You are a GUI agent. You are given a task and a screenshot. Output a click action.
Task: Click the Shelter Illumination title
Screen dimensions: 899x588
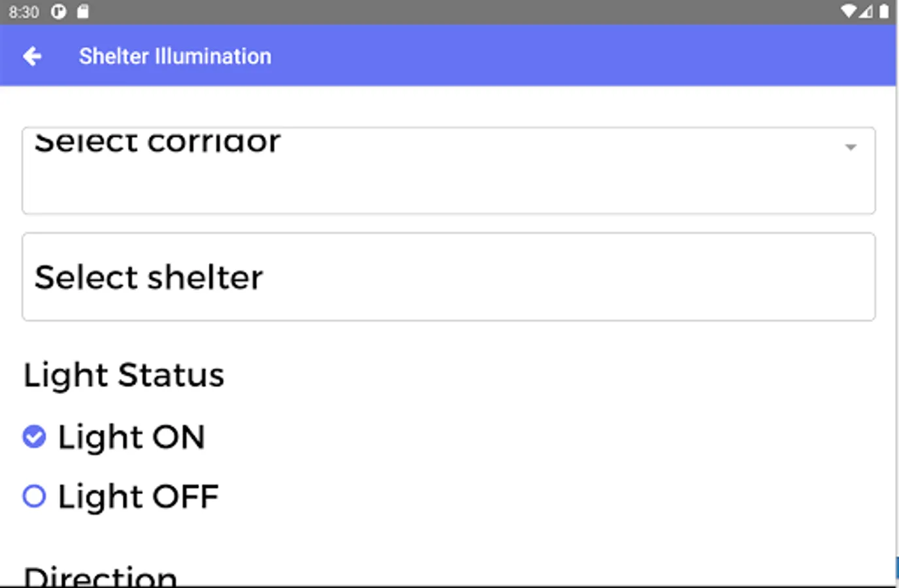coord(175,57)
